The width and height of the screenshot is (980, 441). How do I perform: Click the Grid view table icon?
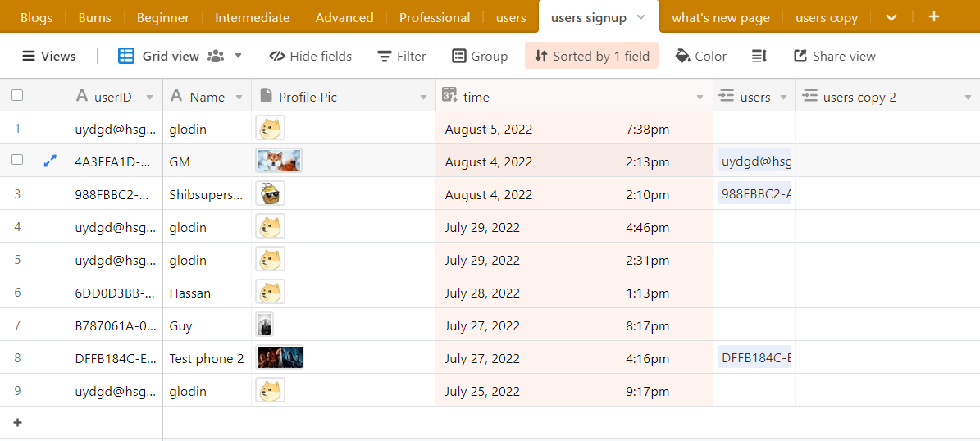(x=125, y=57)
